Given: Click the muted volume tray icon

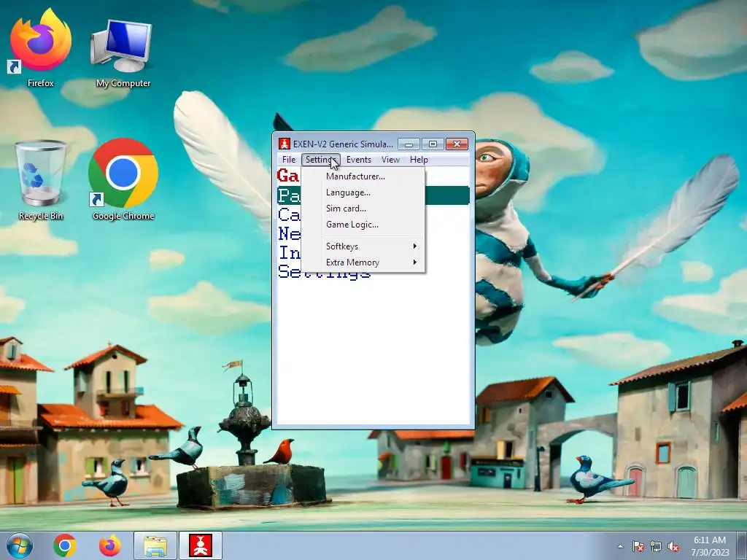Looking at the screenshot, I should (673, 546).
